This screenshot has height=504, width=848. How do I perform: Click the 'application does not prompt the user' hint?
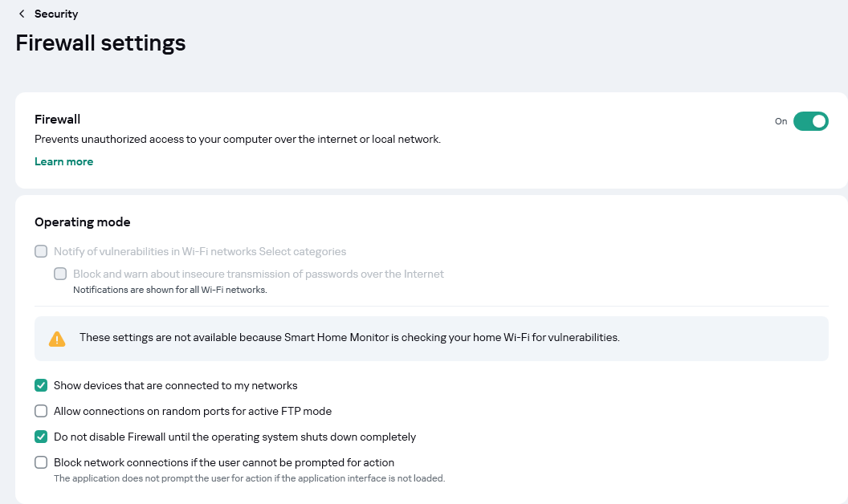coord(249,478)
